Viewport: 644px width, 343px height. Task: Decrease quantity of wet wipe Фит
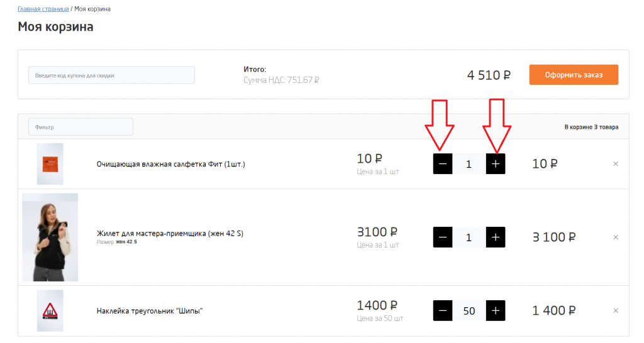(442, 164)
